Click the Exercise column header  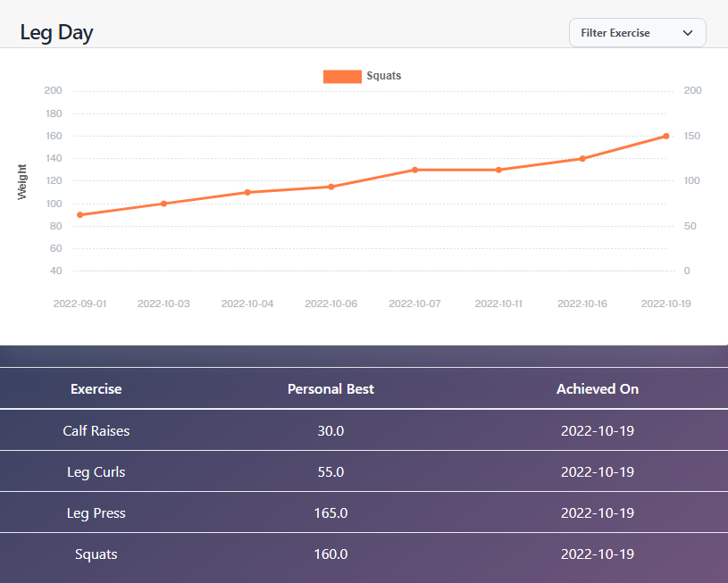tap(96, 389)
